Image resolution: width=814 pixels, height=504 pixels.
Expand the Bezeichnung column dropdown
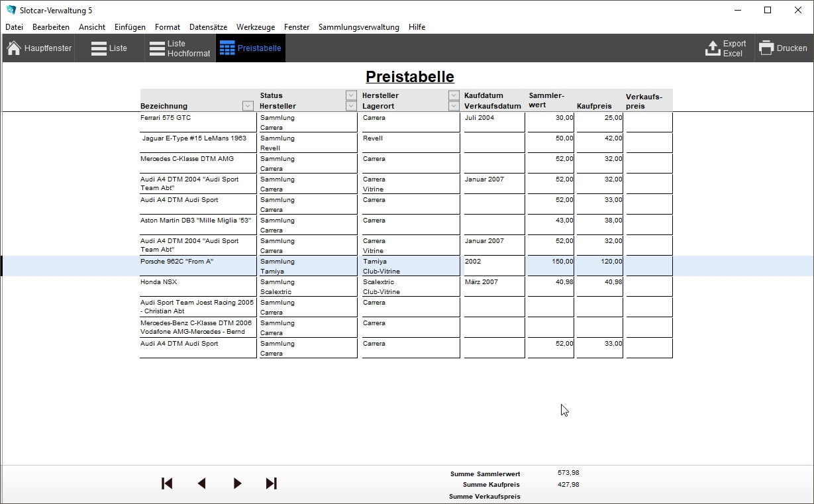click(248, 106)
